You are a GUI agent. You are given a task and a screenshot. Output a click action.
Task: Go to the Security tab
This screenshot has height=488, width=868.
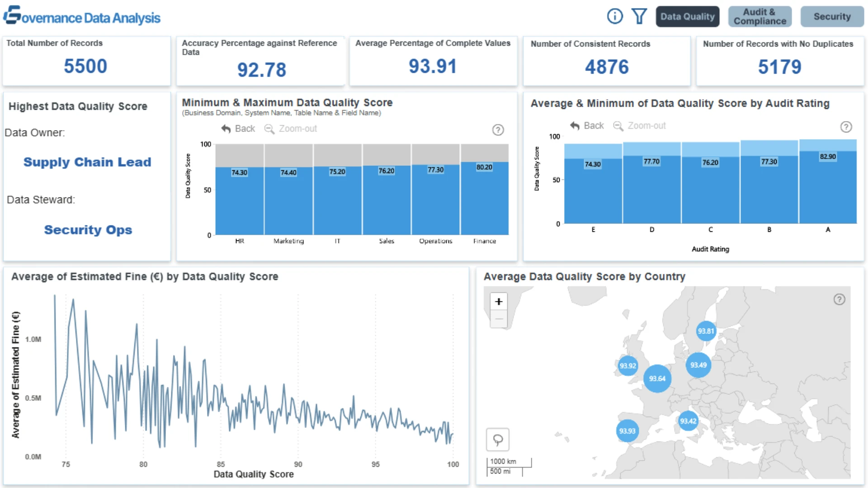pyautogui.click(x=832, y=17)
